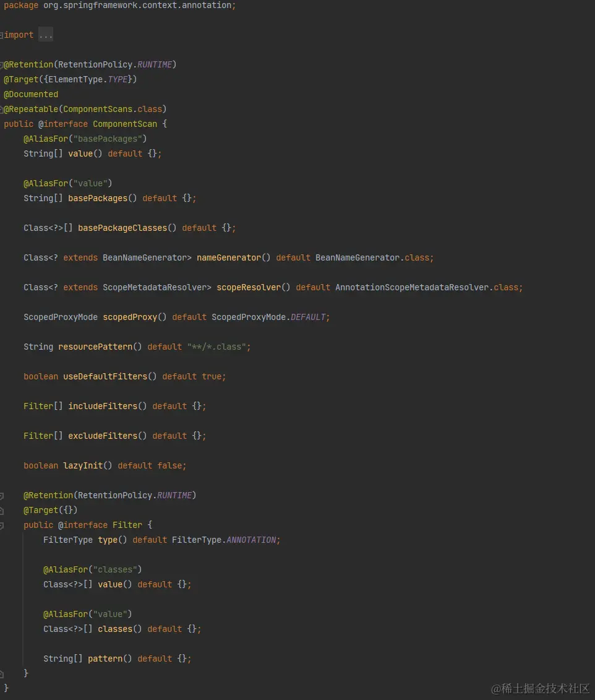This screenshot has width=595, height=700.
Task: Toggle fold marker beside Filter's closing brace
Action: click(2, 674)
